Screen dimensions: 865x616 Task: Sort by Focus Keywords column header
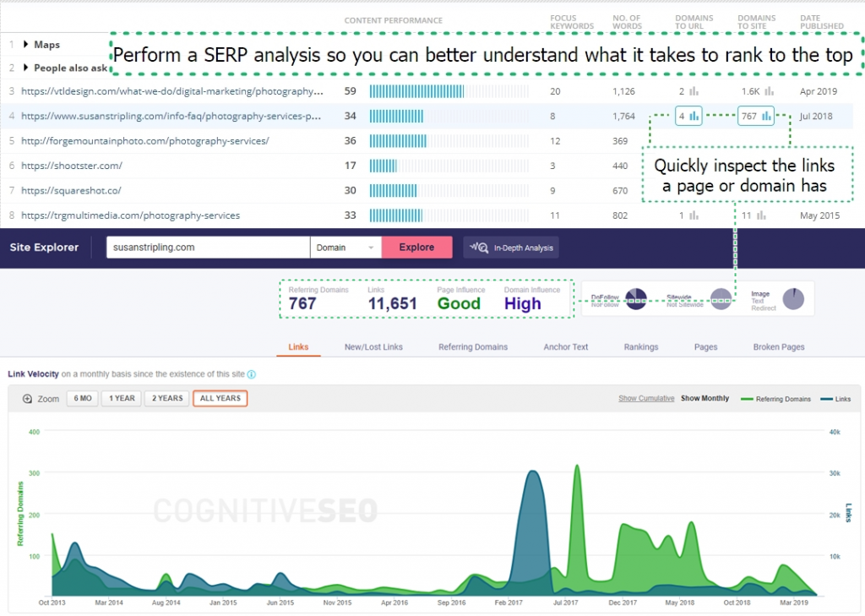click(x=572, y=22)
